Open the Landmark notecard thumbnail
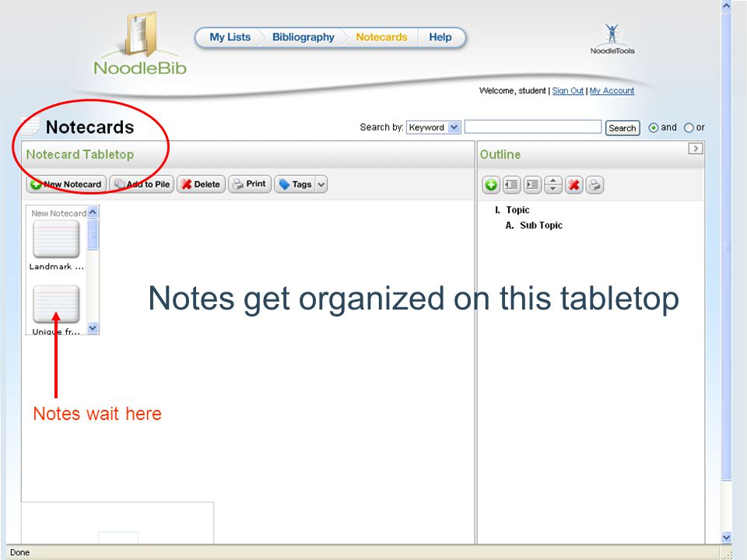 (56, 239)
